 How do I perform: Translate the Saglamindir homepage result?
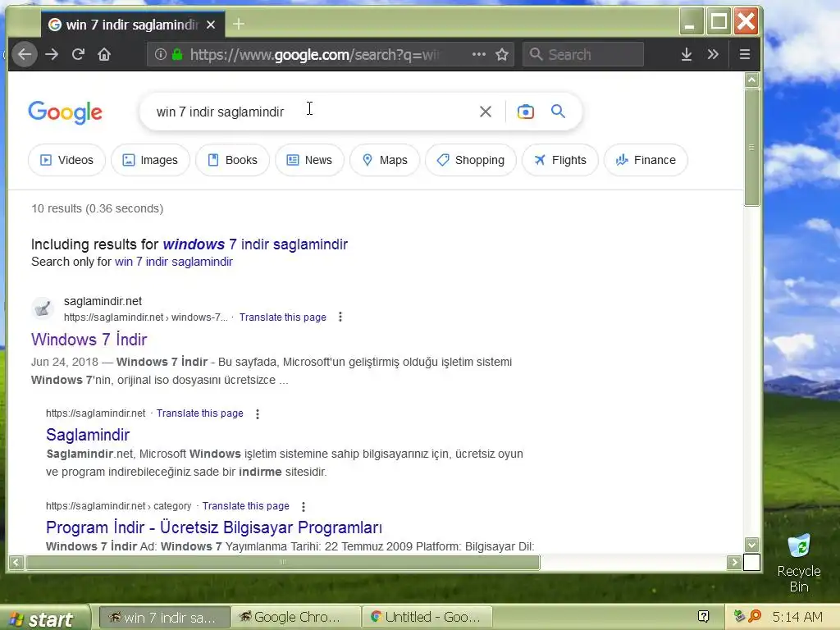(x=200, y=413)
